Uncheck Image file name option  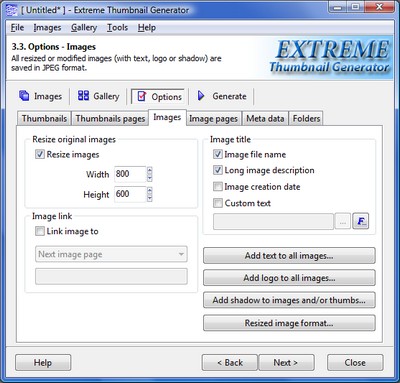[x=218, y=154]
